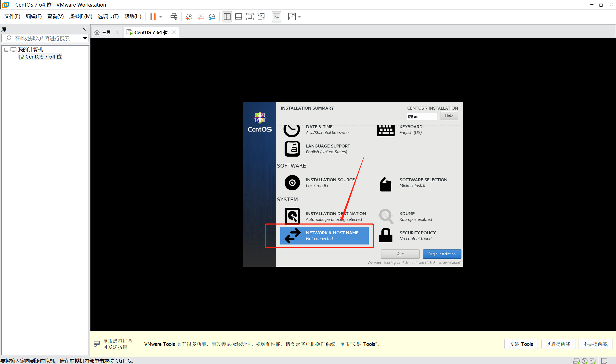Toggle the library panel visibility
The width and height of the screenshot is (616, 364).
tap(227, 16)
